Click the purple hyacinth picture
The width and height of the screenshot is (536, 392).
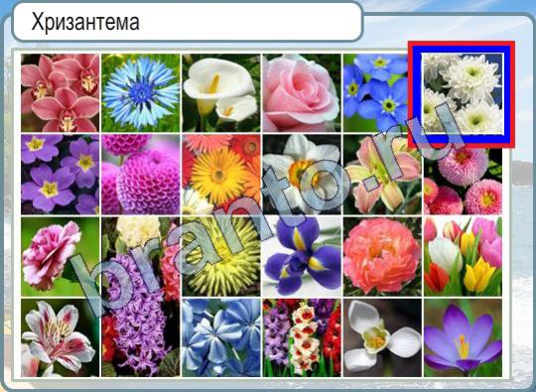coord(141,297)
